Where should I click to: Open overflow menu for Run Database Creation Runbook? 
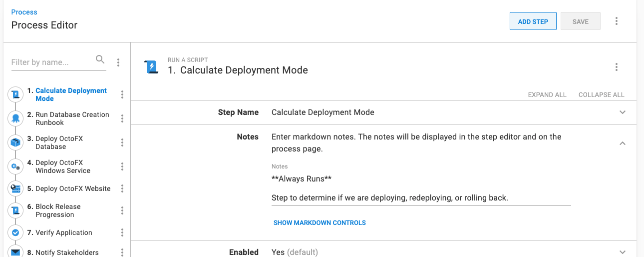(x=122, y=118)
